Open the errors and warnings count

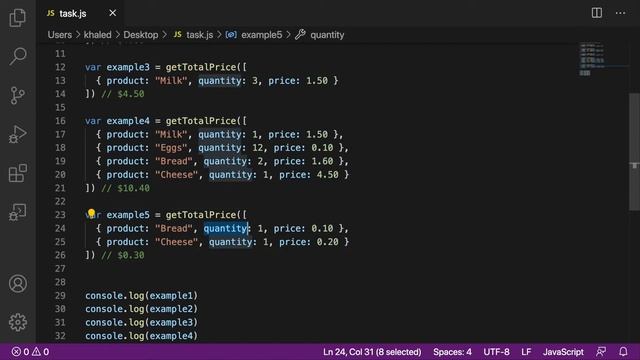click(31, 352)
